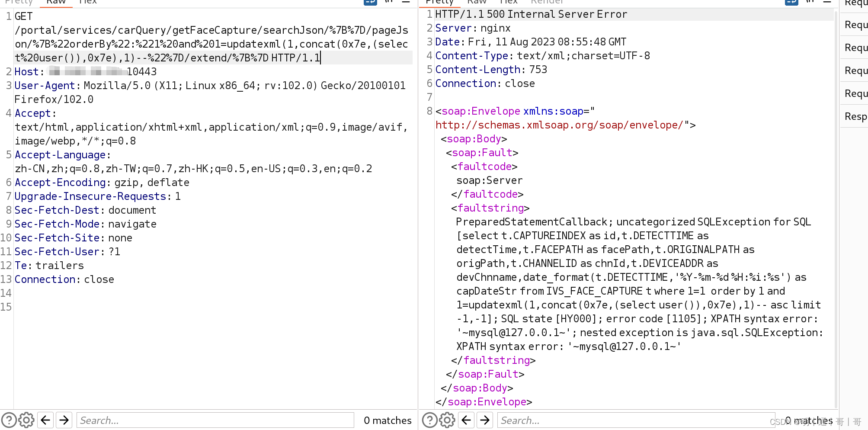Screen dimensions: 868x430
Task: Click the closing soap:Body tag
Action: (477, 388)
